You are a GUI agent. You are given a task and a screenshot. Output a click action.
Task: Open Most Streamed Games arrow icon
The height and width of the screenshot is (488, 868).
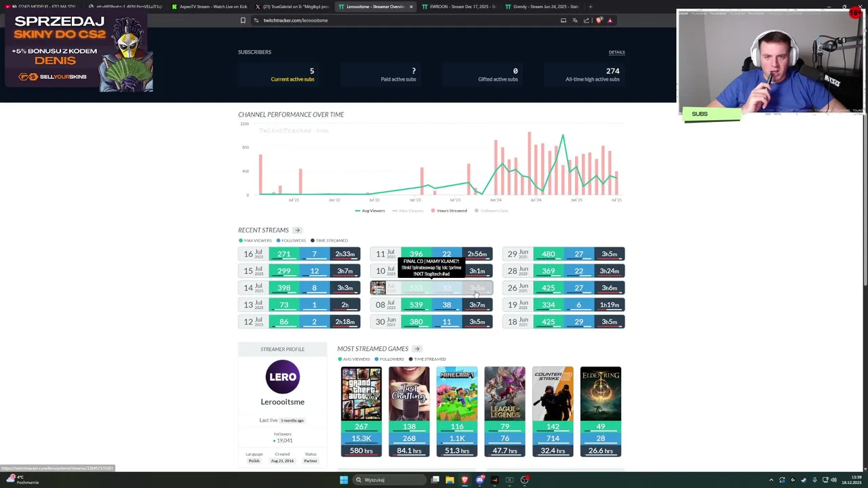(417, 349)
